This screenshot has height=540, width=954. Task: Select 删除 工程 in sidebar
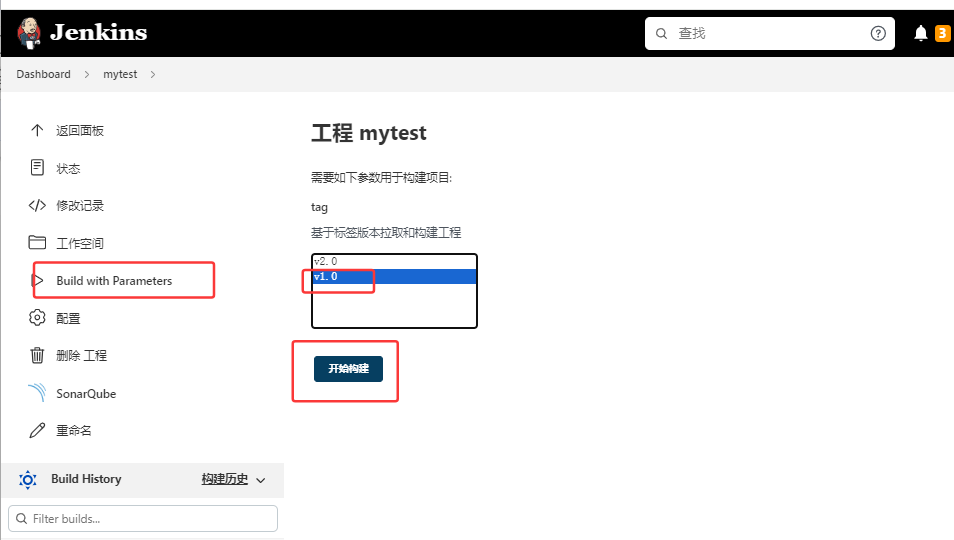click(82, 355)
